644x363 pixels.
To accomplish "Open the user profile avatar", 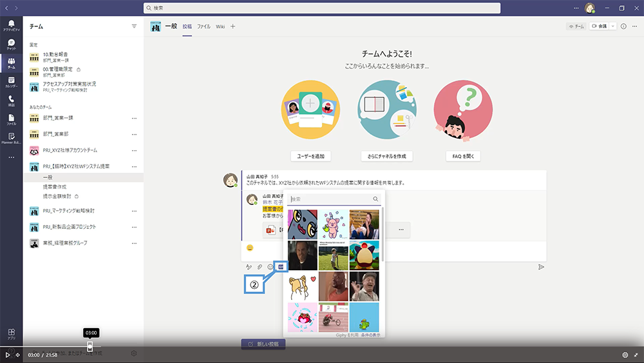I will point(590,8).
